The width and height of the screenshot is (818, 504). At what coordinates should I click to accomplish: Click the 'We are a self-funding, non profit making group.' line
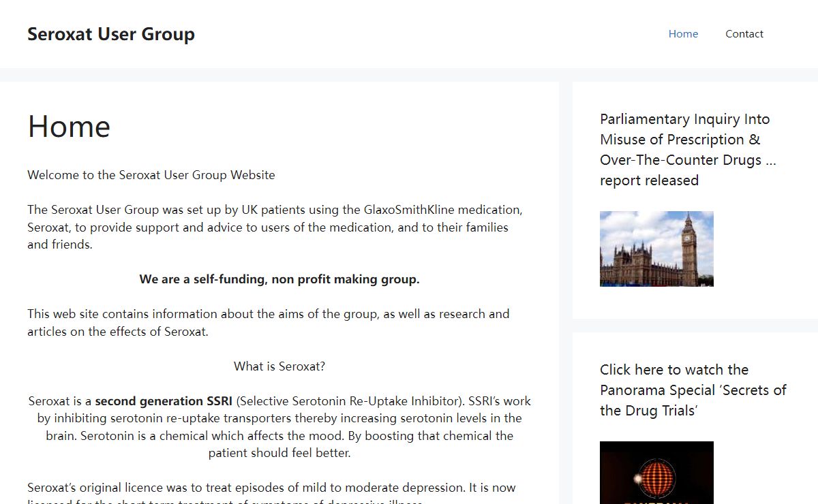pos(279,279)
